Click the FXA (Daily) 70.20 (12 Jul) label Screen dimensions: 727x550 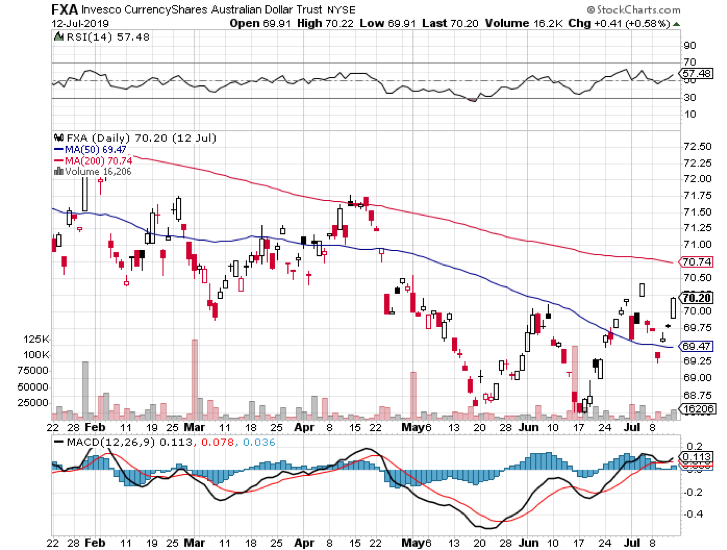click(x=141, y=138)
